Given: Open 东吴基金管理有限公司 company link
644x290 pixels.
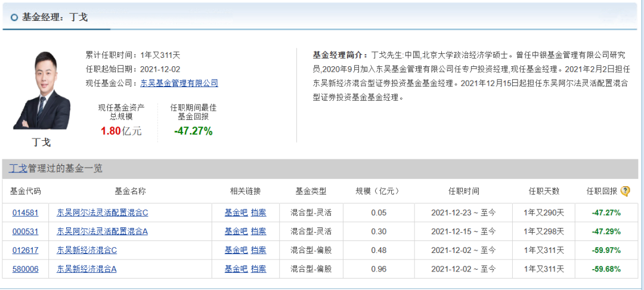Looking at the screenshot, I should click(x=179, y=83).
